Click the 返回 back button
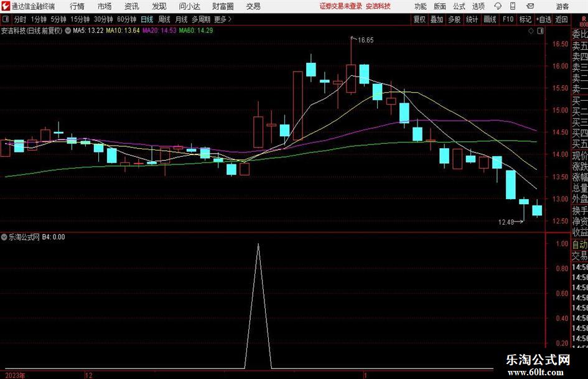This screenshot has height=379, width=588. [562, 19]
